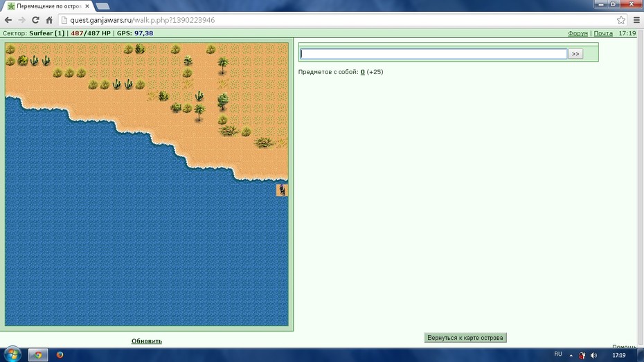This screenshot has width=644, height=362.
Task: Open the Chrome menu hamburger icon
Action: point(636,20)
